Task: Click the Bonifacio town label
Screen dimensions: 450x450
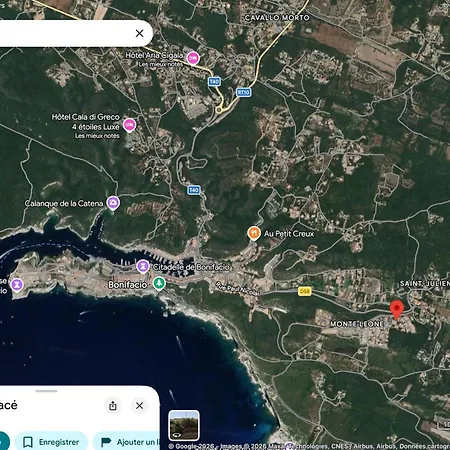Action: coord(128,285)
